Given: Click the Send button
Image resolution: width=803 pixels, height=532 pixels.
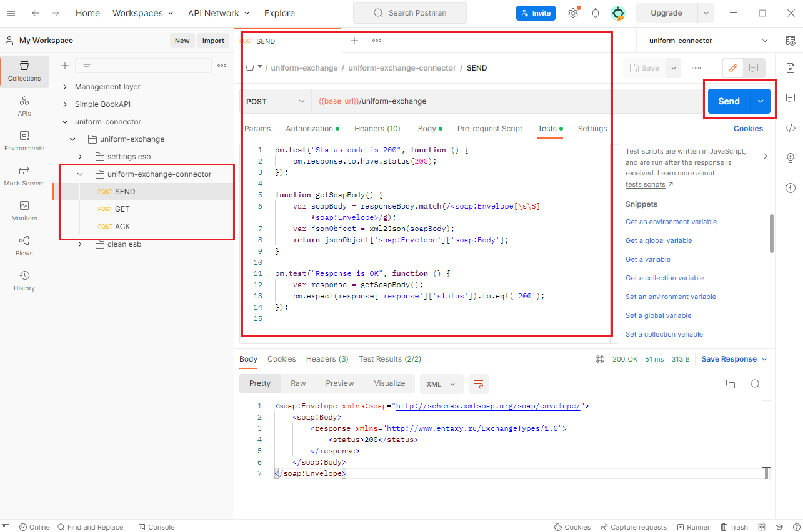Looking at the screenshot, I should [729, 101].
